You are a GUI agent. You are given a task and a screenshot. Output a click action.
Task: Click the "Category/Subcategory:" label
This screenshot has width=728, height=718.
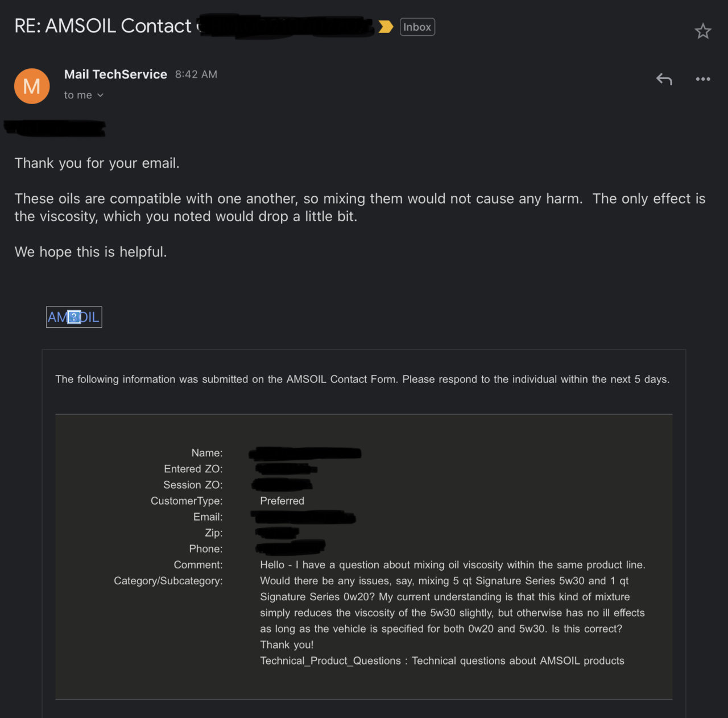[168, 581]
